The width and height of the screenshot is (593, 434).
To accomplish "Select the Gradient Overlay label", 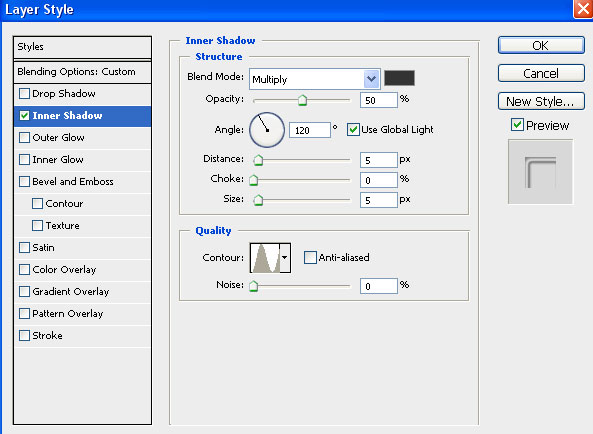I will pos(71,291).
